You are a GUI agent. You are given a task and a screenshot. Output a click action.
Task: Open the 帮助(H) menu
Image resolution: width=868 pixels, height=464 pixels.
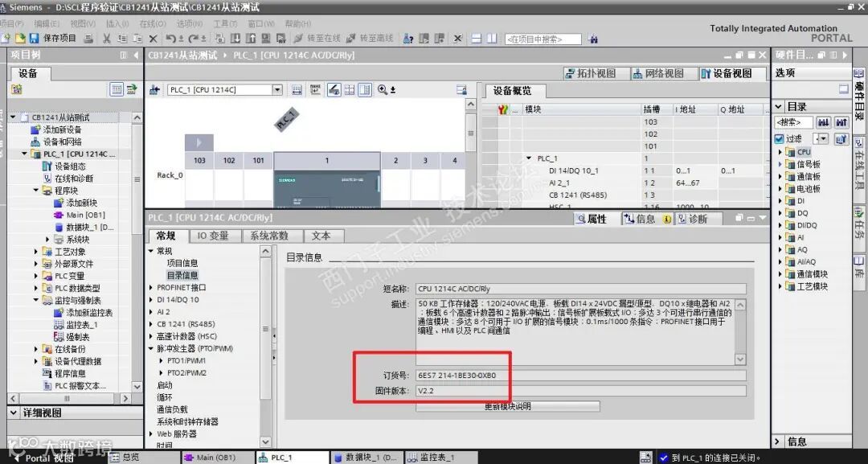click(298, 23)
